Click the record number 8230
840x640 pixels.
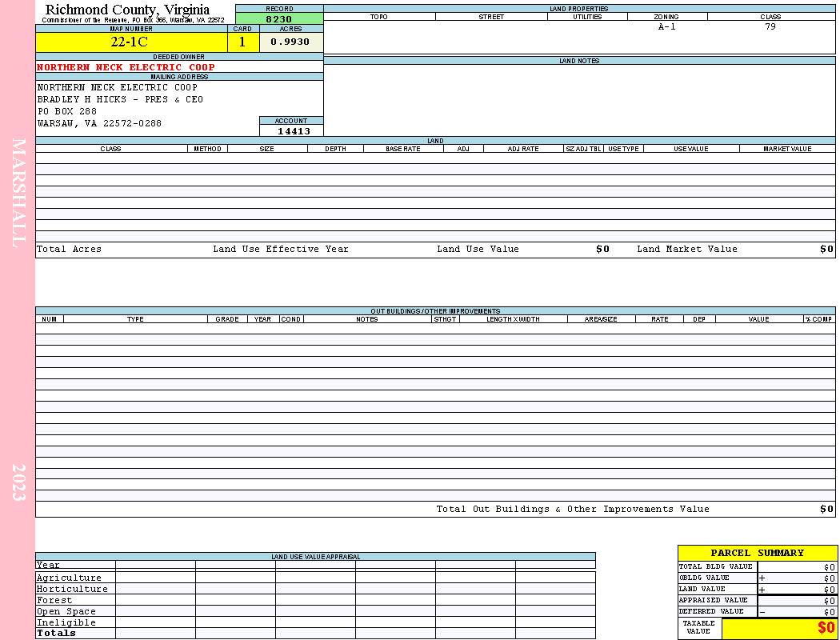279,18
